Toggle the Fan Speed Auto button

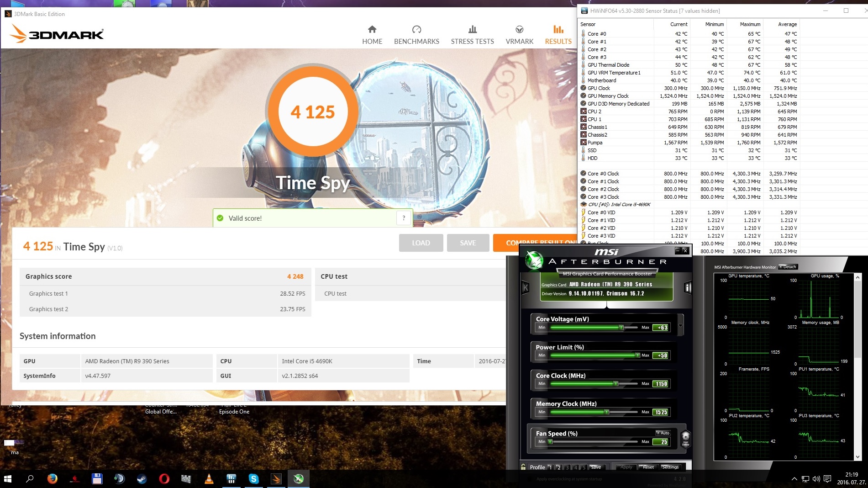(663, 433)
